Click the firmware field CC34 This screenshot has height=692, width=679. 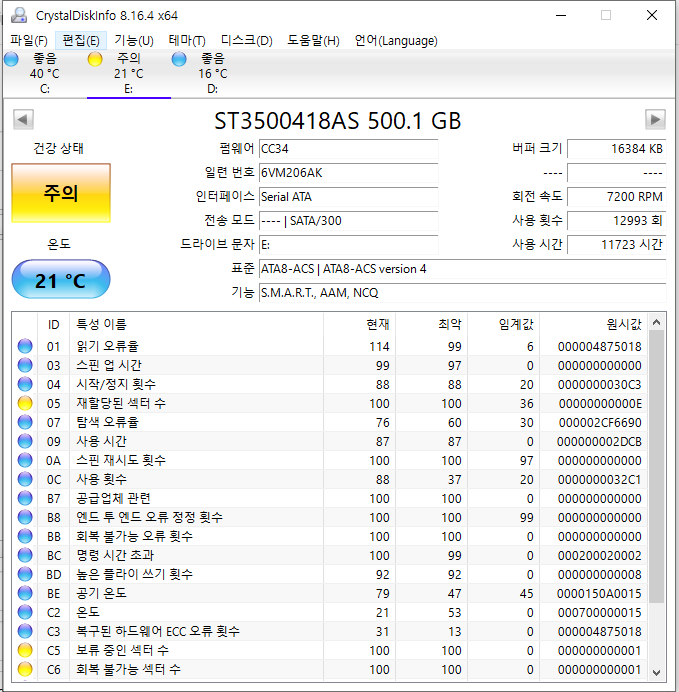(349, 149)
